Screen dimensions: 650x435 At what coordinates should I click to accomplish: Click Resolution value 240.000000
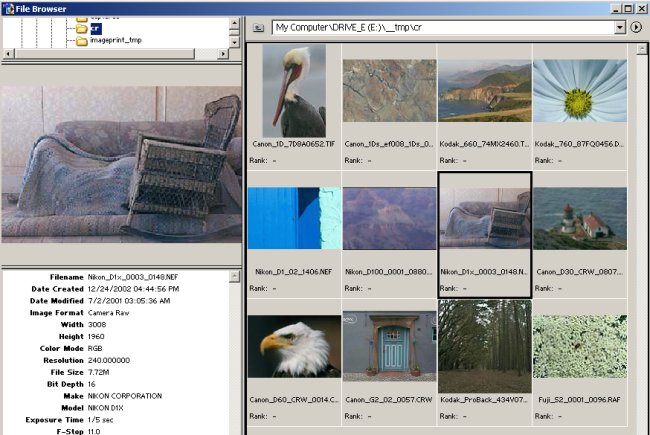[109, 361]
